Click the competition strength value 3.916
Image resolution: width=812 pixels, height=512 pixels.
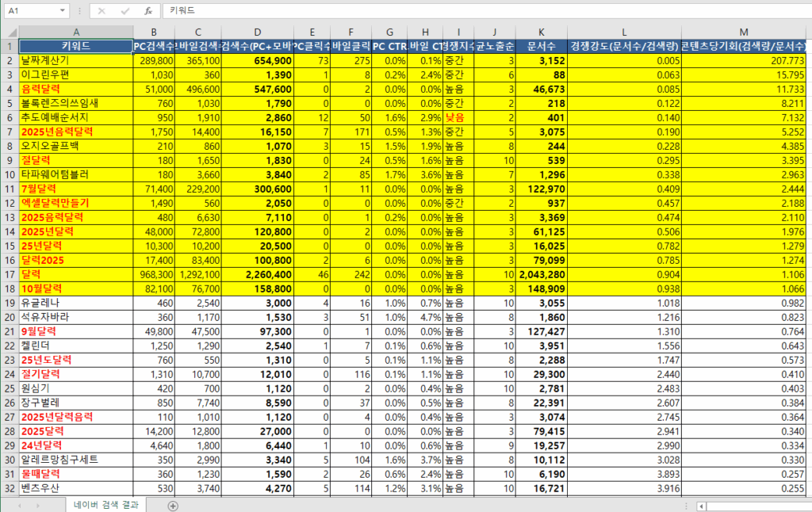(x=624, y=487)
